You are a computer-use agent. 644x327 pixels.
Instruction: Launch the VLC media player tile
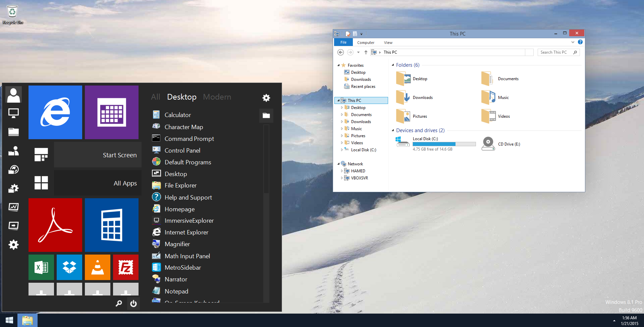pos(97,267)
